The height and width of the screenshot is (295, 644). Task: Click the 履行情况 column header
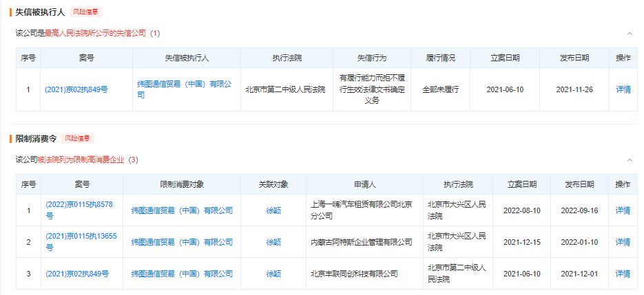point(440,58)
